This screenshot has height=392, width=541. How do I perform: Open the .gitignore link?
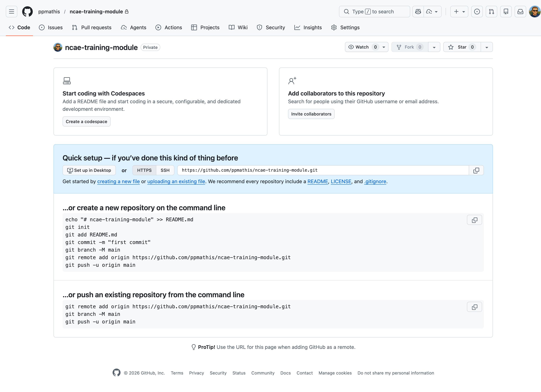pyautogui.click(x=375, y=181)
